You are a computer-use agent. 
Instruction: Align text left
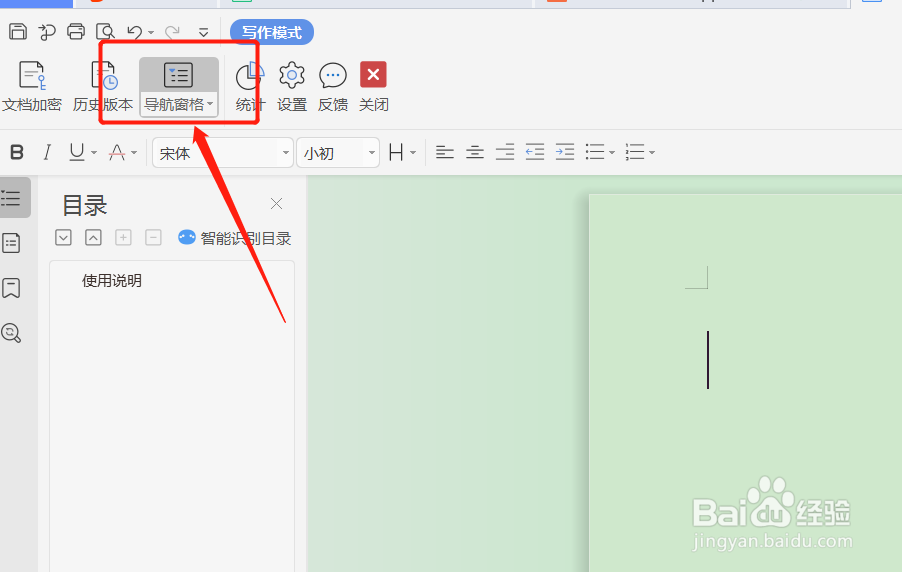point(445,152)
